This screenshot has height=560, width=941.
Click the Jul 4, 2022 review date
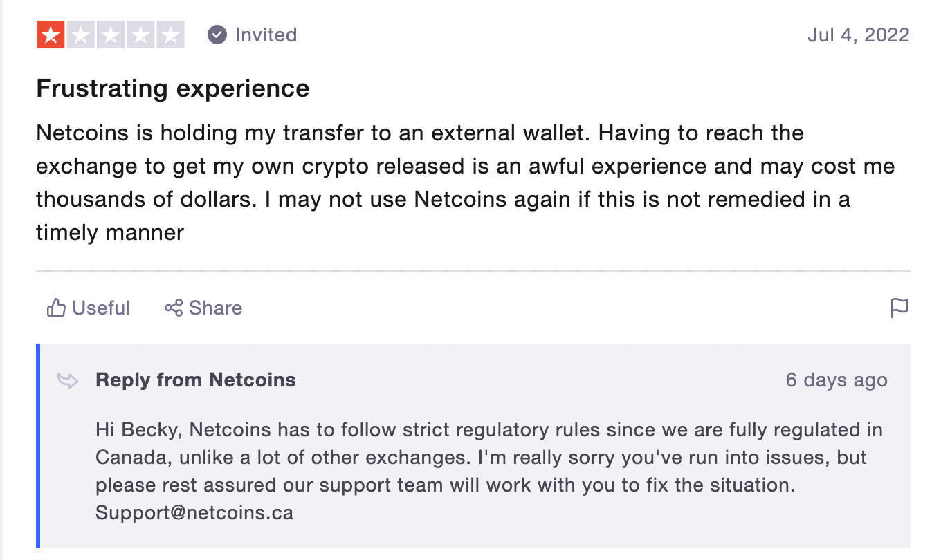point(859,35)
